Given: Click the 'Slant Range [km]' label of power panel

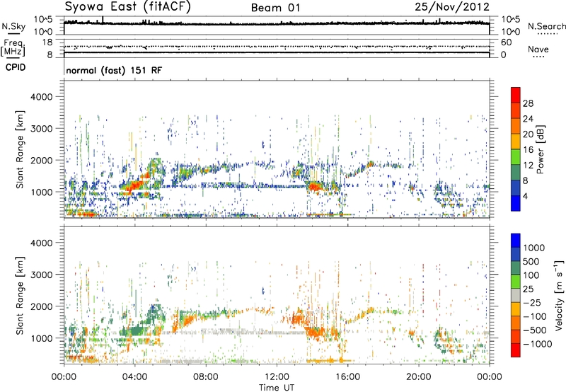Looking at the screenshot, I should (x=20, y=149).
